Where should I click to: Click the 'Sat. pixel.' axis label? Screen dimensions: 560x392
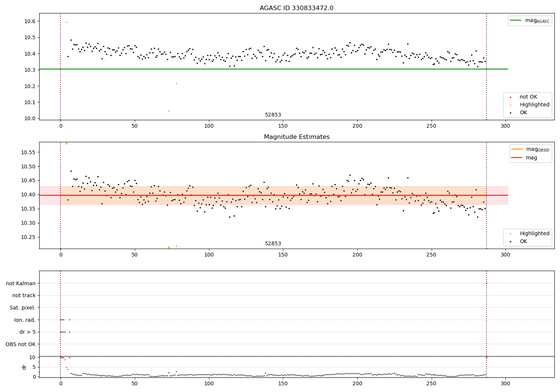23,308
